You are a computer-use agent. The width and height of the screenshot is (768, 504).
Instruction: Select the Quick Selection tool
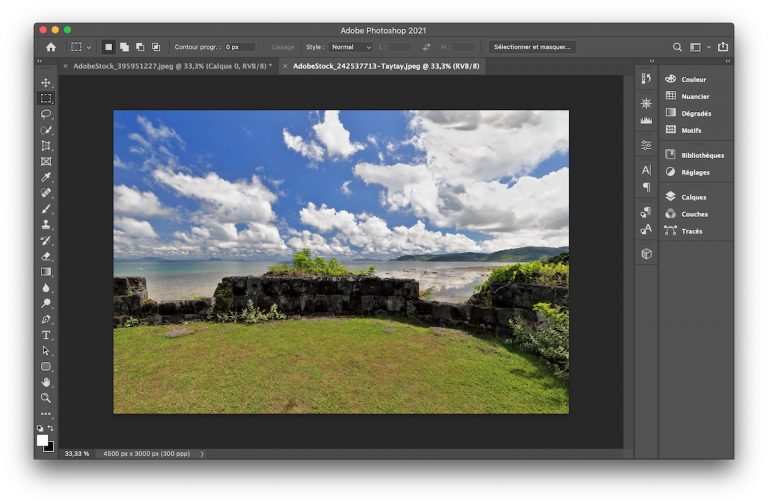pyautogui.click(x=46, y=130)
